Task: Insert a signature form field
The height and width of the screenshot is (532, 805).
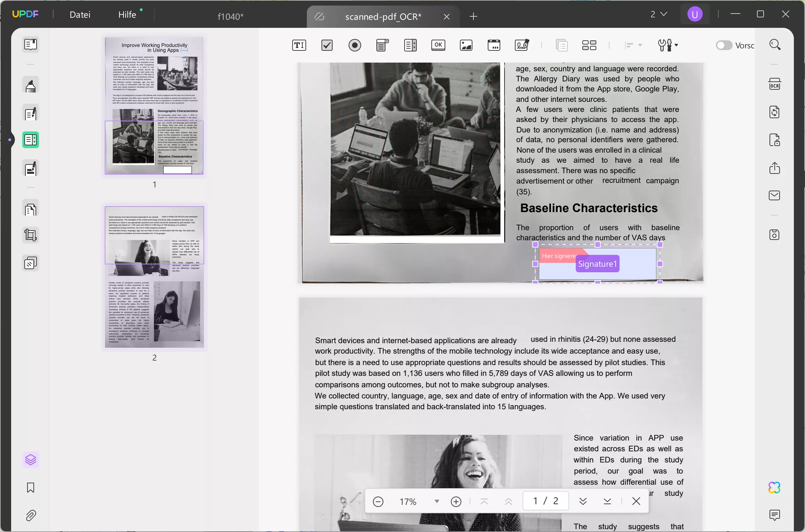Action: [521, 45]
